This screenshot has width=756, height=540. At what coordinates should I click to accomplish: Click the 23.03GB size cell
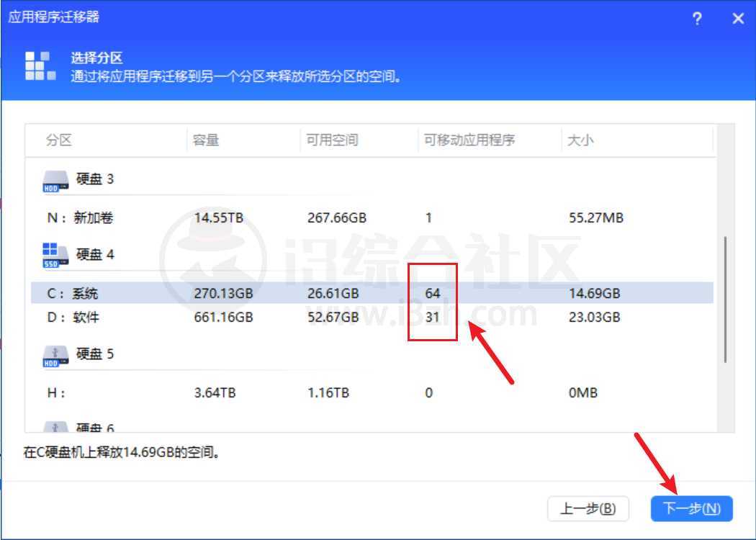click(595, 318)
